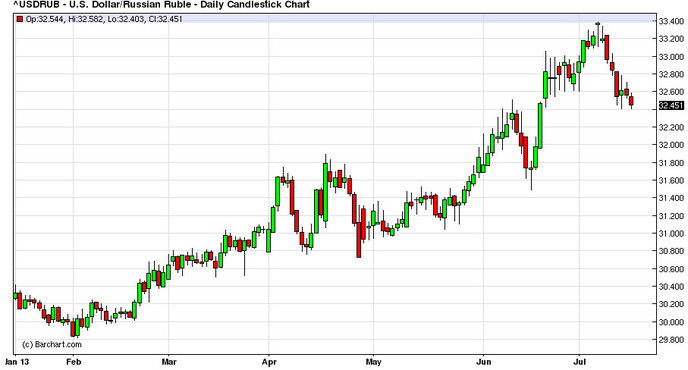Click the open-high-low-close readout text
688x370 pixels.
click(x=104, y=19)
